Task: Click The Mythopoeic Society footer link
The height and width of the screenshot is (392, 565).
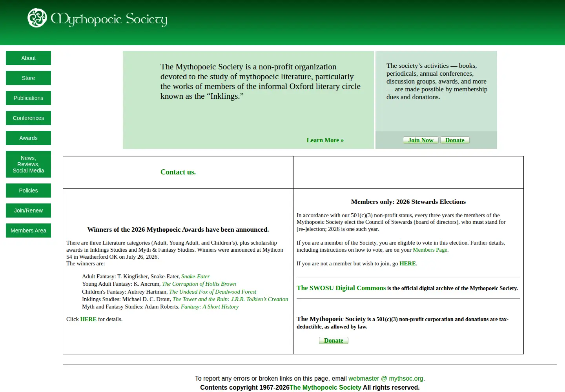Action: coord(325,387)
